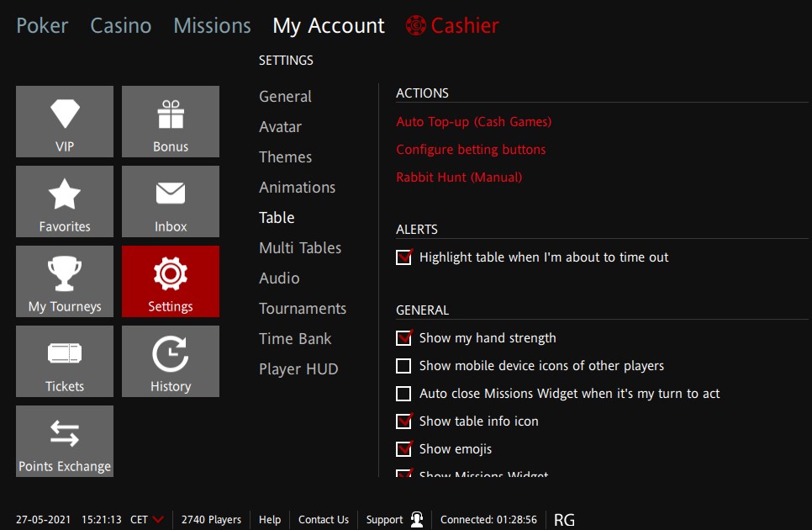
Task: Uncheck Show table info icon
Action: [404, 421]
